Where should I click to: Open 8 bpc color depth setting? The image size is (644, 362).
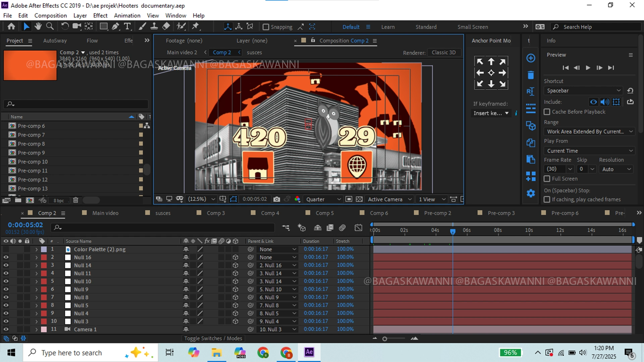coord(59,200)
